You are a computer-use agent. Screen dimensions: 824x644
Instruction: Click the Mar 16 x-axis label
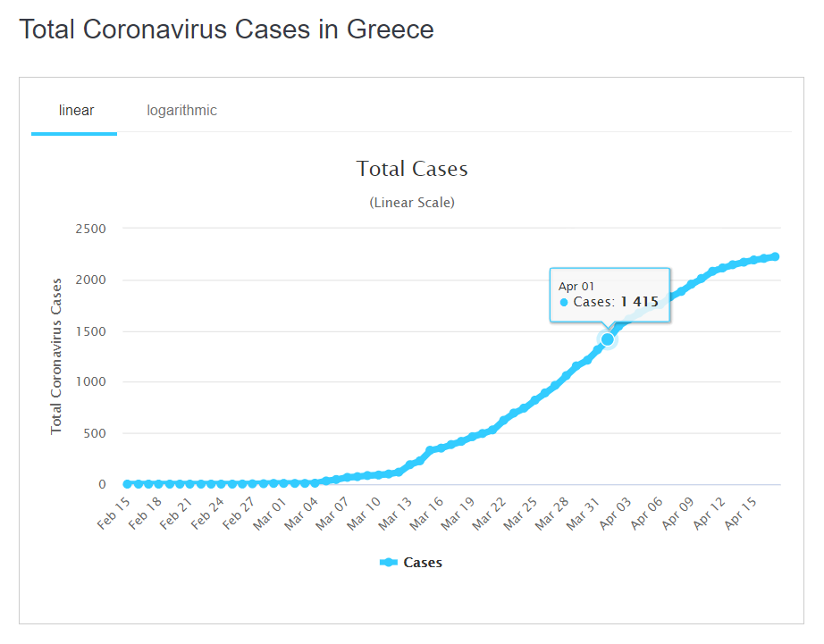425,514
